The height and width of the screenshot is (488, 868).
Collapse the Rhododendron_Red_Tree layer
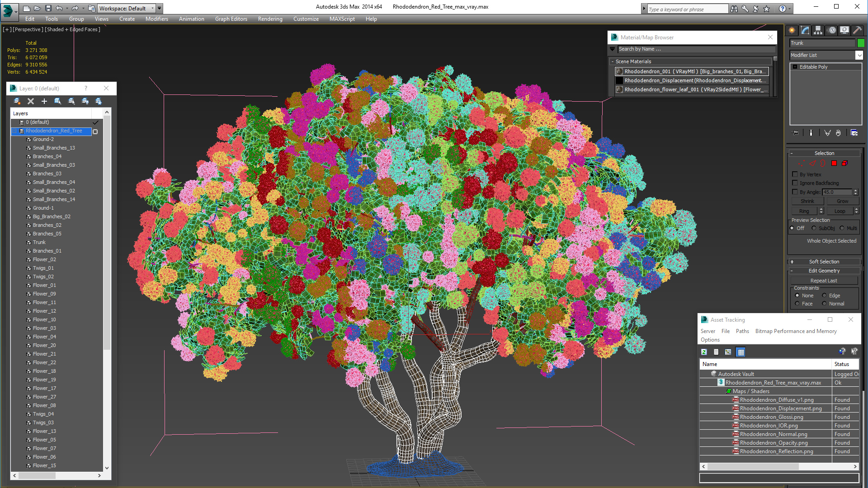tap(14, 131)
